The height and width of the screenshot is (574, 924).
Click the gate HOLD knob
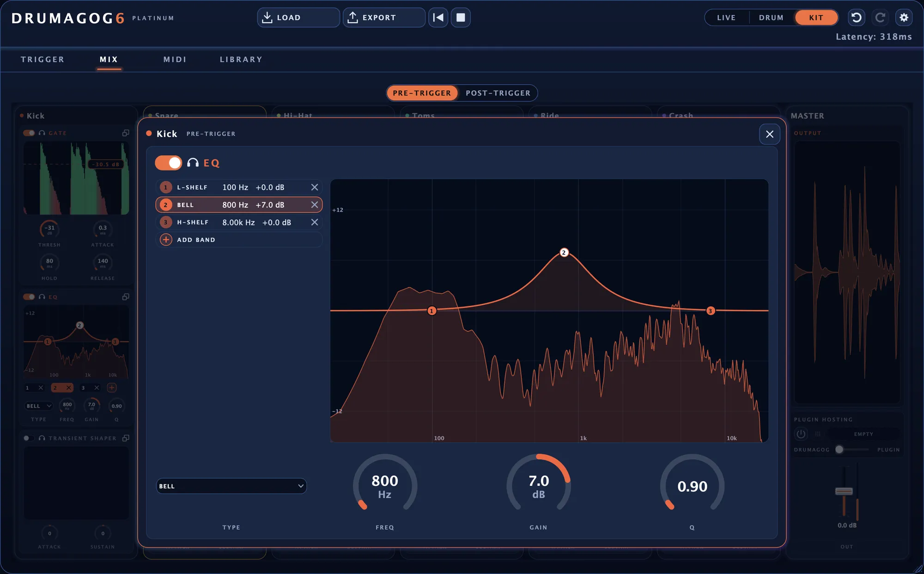49,262
